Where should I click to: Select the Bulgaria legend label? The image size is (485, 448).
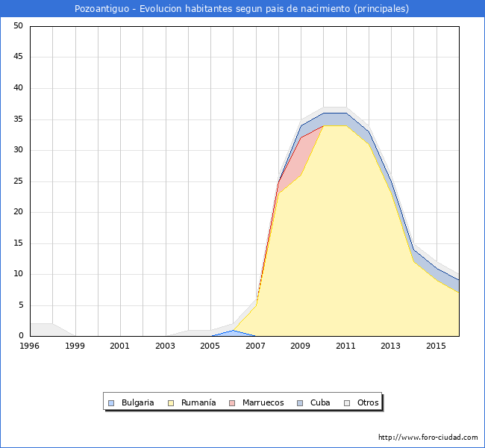(x=137, y=402)
